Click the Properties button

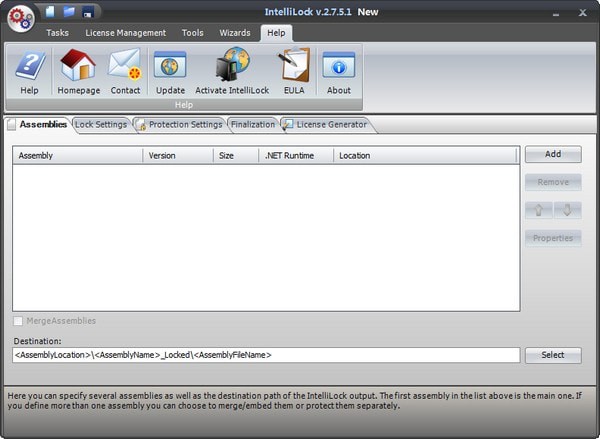[553, 238]
